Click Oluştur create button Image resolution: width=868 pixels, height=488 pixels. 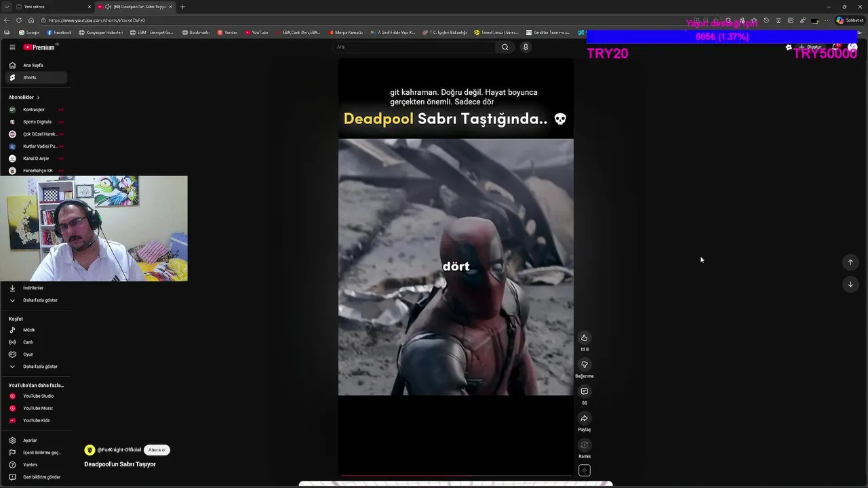810,47
